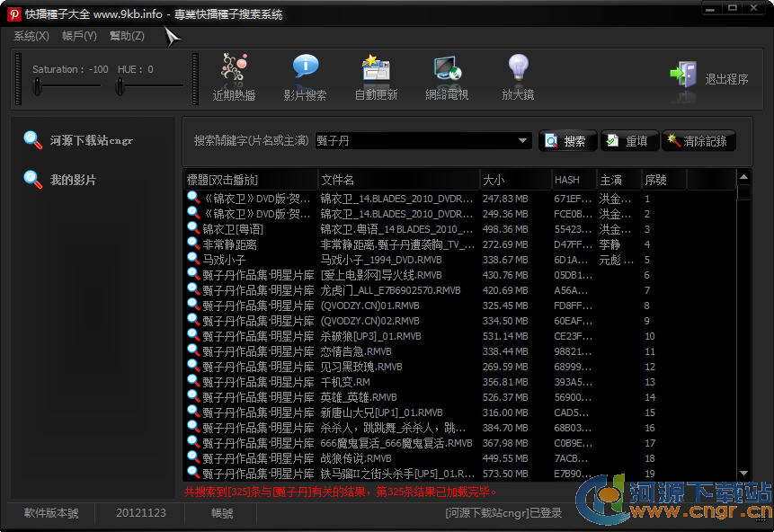Open the 帳戶(Y) menu
The height and width of the screenshot is (532, 774).
pos(79,36)
